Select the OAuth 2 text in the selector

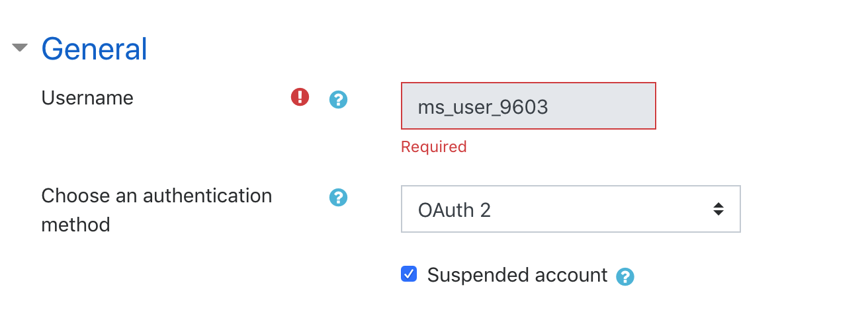[455, 210]
